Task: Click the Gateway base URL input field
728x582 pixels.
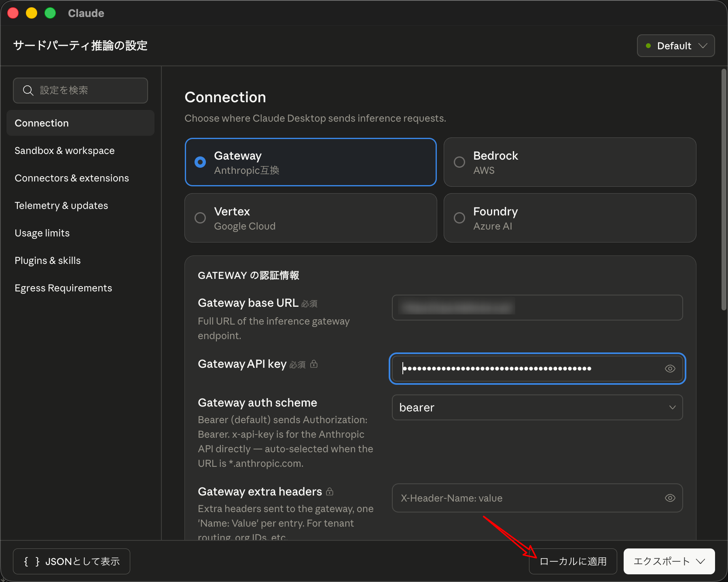Action: tap(538, 308)
